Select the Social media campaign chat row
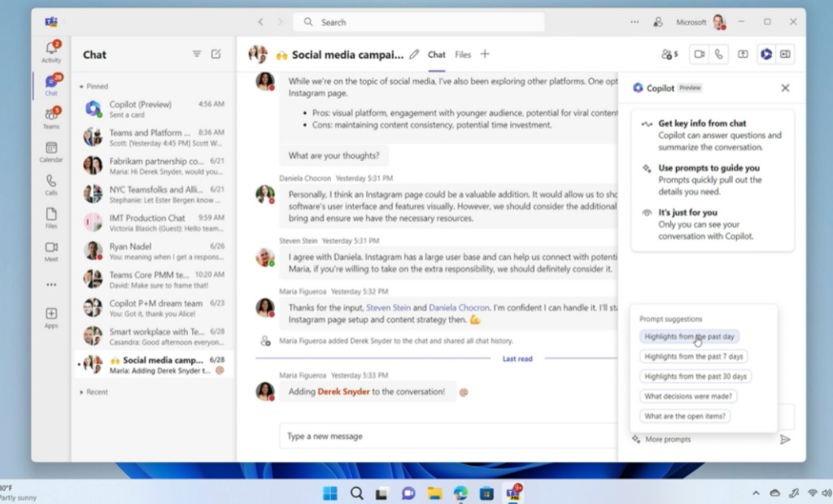Viewport: 833px width, 504px height. (x=154, y=364)
